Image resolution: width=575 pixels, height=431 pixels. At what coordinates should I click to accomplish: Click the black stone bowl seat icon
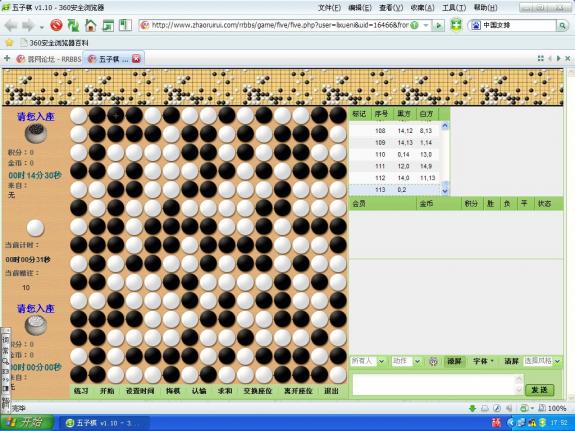pyautogui.click(x=36, y=133)
